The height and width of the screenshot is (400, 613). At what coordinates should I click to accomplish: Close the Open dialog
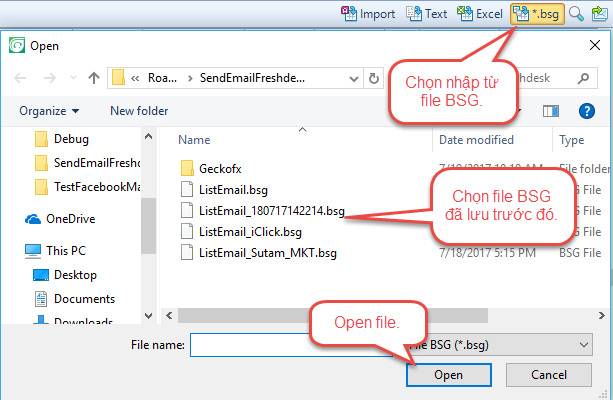pyautogui.click(x=595, y=45)
